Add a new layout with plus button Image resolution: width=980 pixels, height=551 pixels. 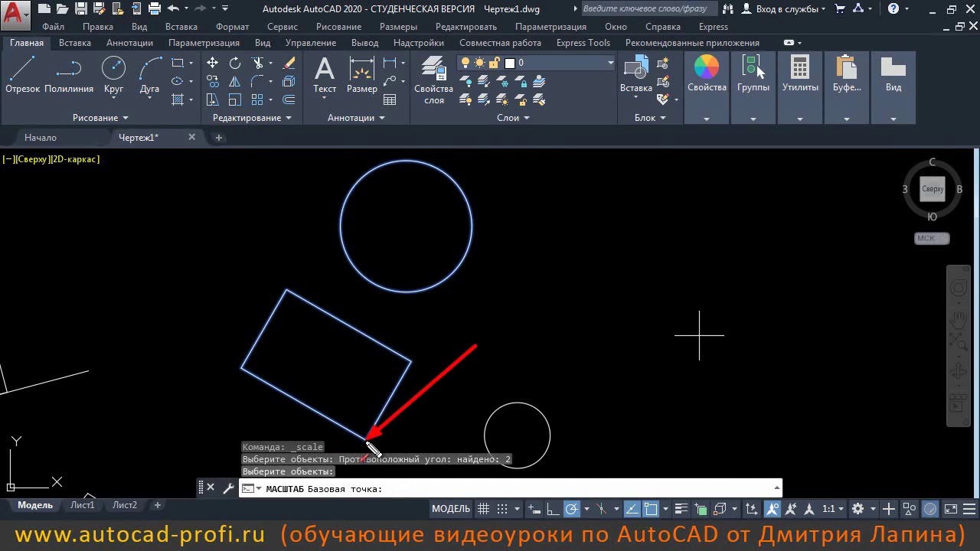157,505
